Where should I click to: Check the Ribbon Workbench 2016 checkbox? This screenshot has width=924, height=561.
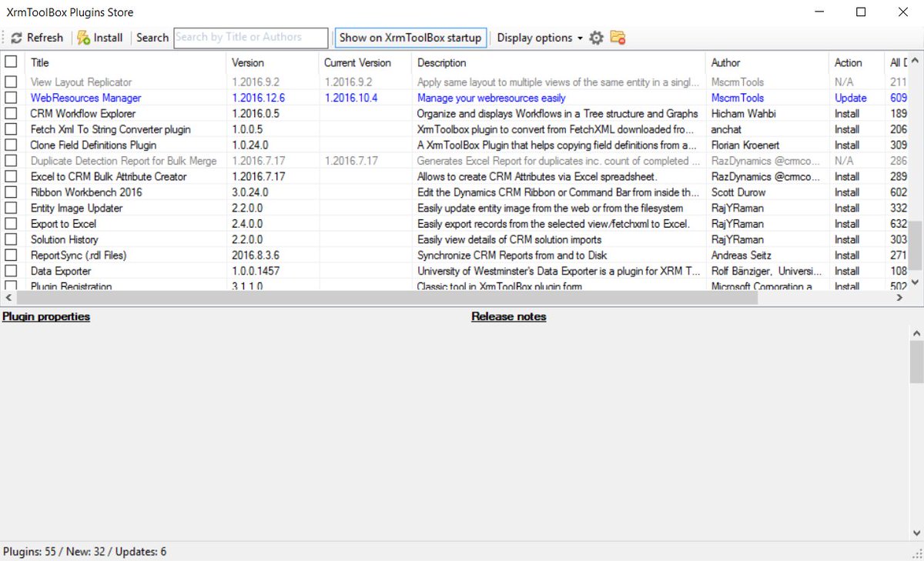coord(11,192)
